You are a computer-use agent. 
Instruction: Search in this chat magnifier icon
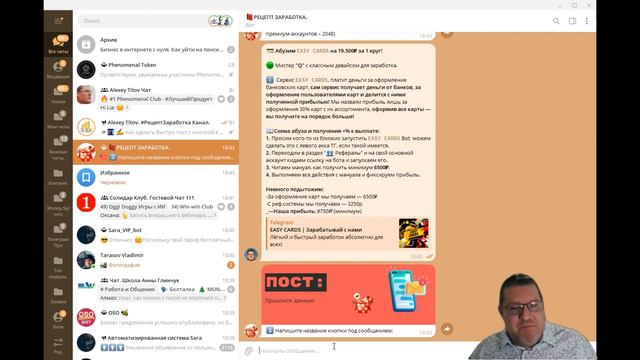point(556,21)
